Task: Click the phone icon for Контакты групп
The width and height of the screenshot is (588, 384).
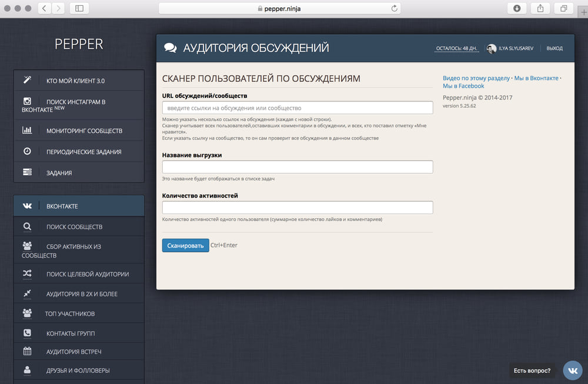Action: tap(27, 333)
